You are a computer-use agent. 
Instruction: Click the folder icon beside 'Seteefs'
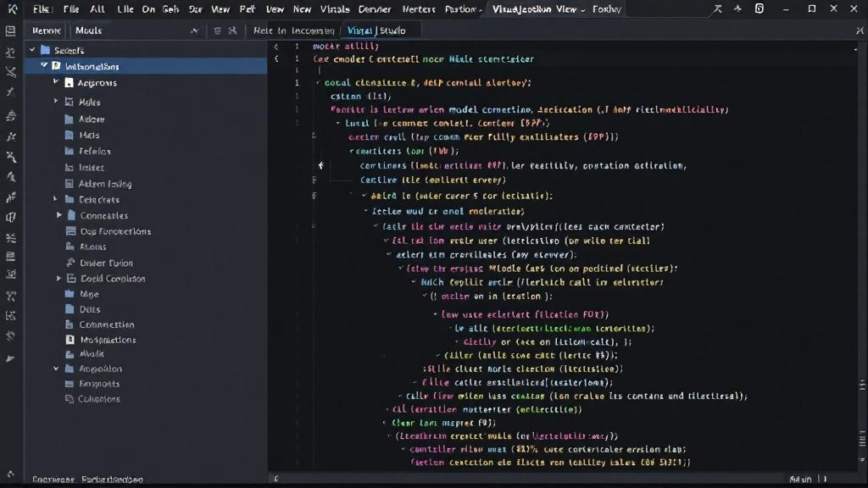pos(46,50)
